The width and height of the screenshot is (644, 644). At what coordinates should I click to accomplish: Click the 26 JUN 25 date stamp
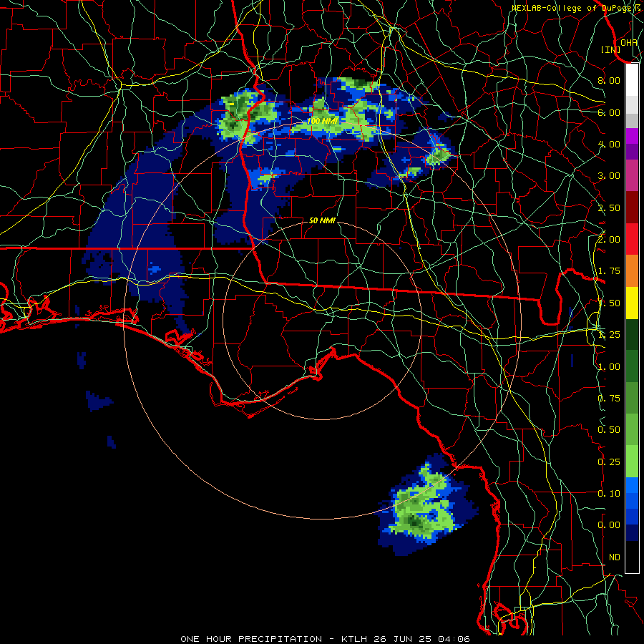[403, 639]
